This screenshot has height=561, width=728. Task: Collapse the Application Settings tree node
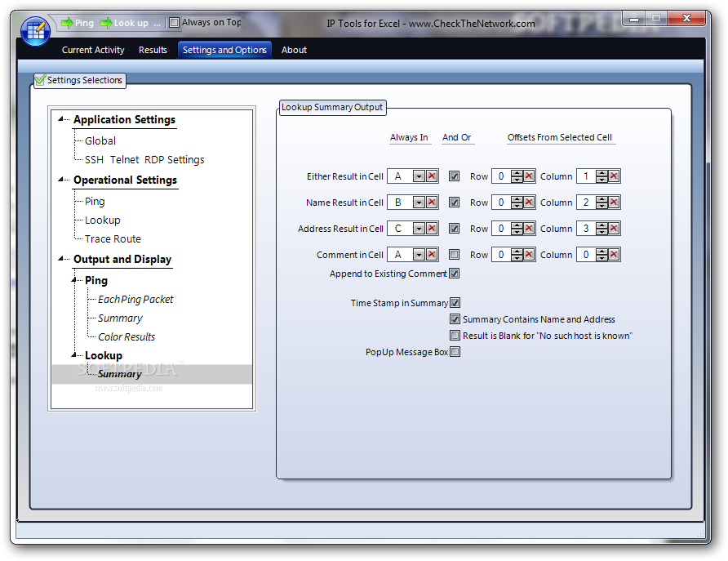[x=61, y=119]
